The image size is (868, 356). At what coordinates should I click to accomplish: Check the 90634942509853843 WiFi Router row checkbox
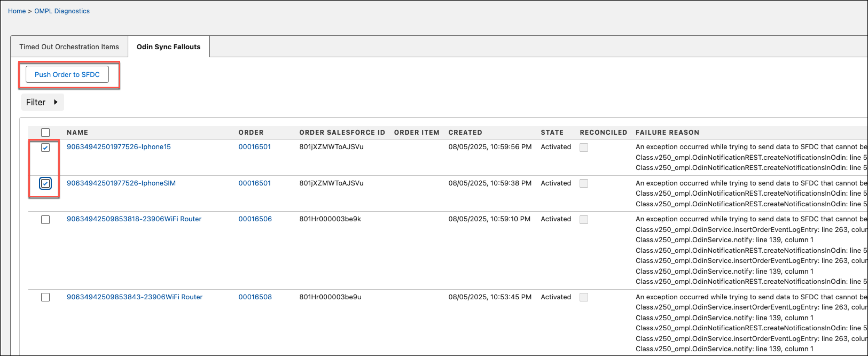click(x=45, y=297)
